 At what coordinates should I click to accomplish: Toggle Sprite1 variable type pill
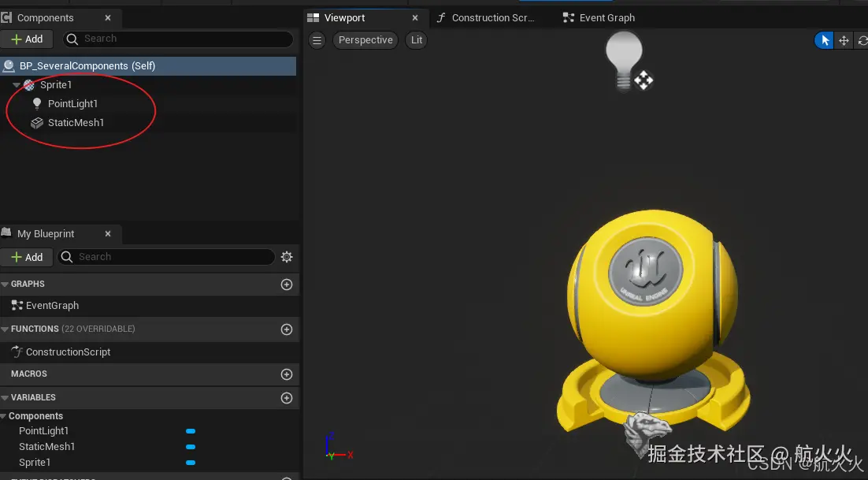pos(191,463)
